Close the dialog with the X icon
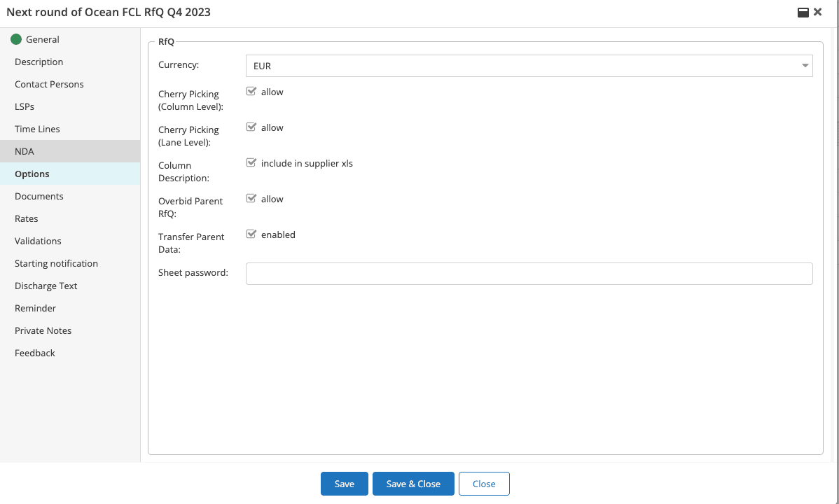839x504 pixels. pos(817,12)
